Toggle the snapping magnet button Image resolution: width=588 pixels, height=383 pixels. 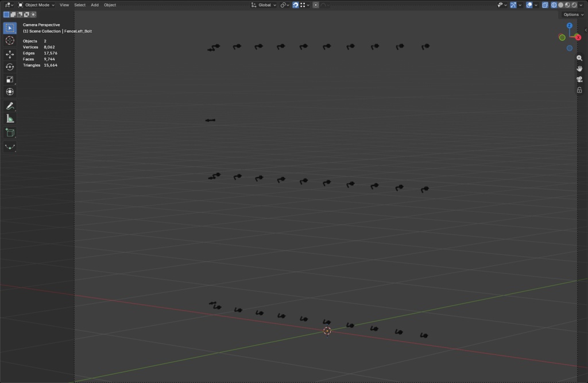[296, 5]
